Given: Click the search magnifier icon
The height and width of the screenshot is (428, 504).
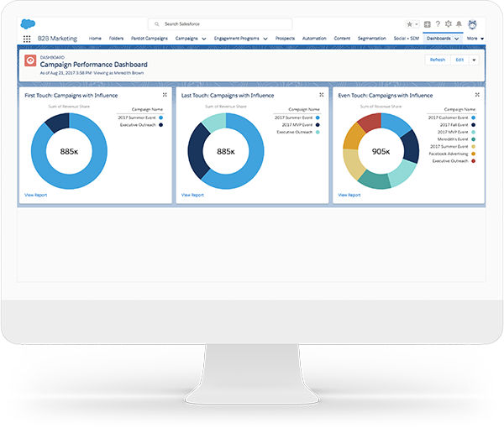Looking at the screenshot, I should pyautogui.click(x=157, y=24).
